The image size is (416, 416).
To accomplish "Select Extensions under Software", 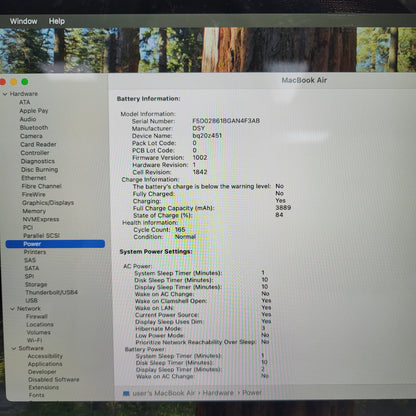I will [44, 387].
